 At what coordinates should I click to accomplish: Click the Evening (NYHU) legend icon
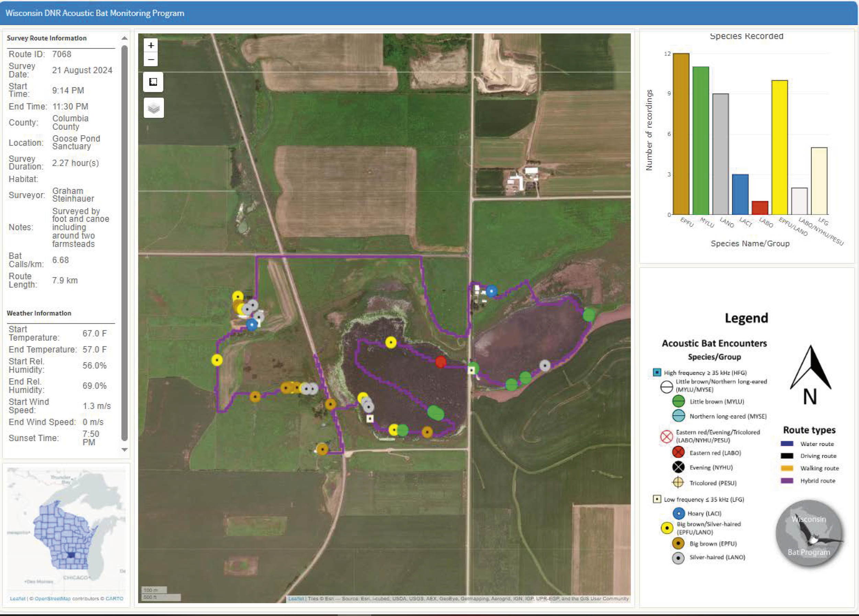pos(678,467)
